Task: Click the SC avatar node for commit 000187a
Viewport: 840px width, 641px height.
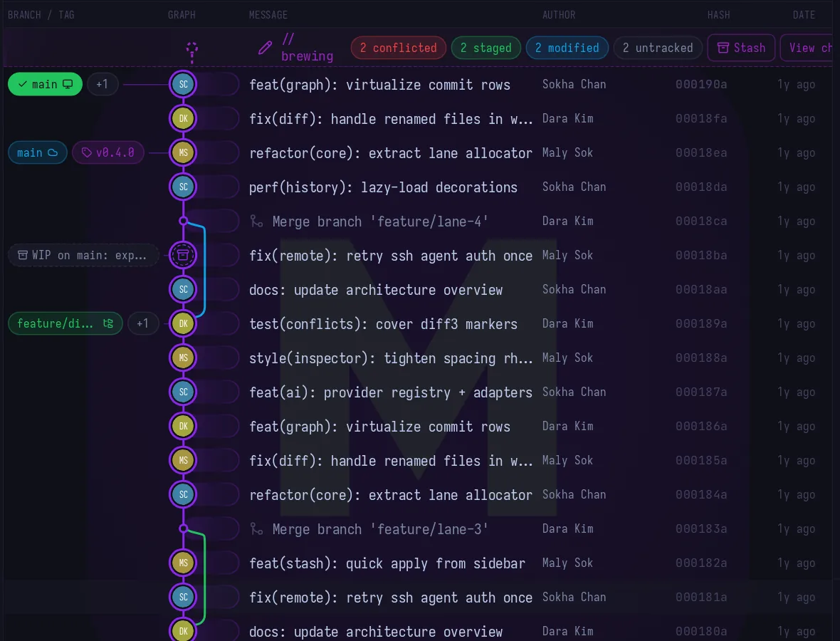Action: 183,392
